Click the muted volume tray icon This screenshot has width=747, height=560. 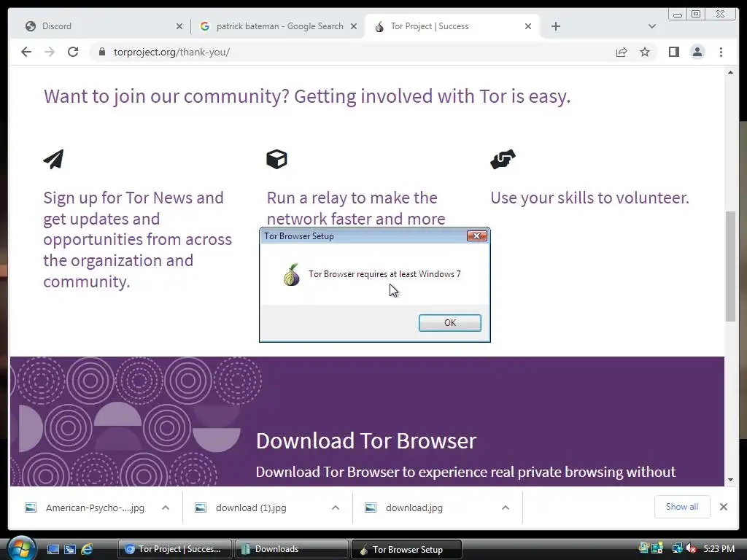click(x=691, y=548)
